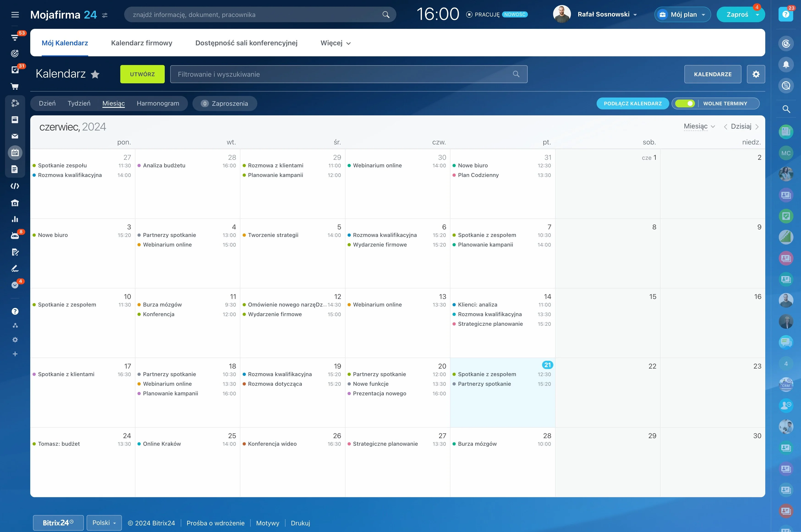Open the left sidebar settings gear

(x=15, y=340)
